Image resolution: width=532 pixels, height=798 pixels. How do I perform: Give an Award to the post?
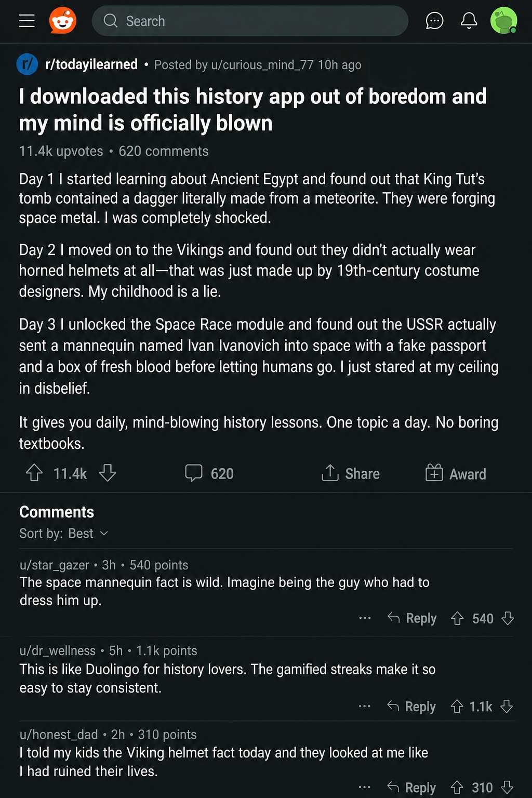coord(456,473)
